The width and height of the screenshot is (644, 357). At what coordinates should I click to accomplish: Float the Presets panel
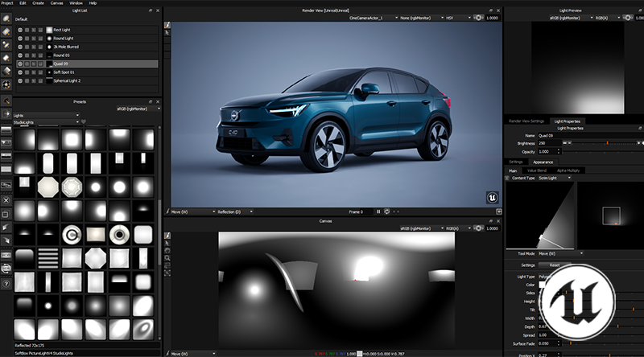tap(151, 102)
